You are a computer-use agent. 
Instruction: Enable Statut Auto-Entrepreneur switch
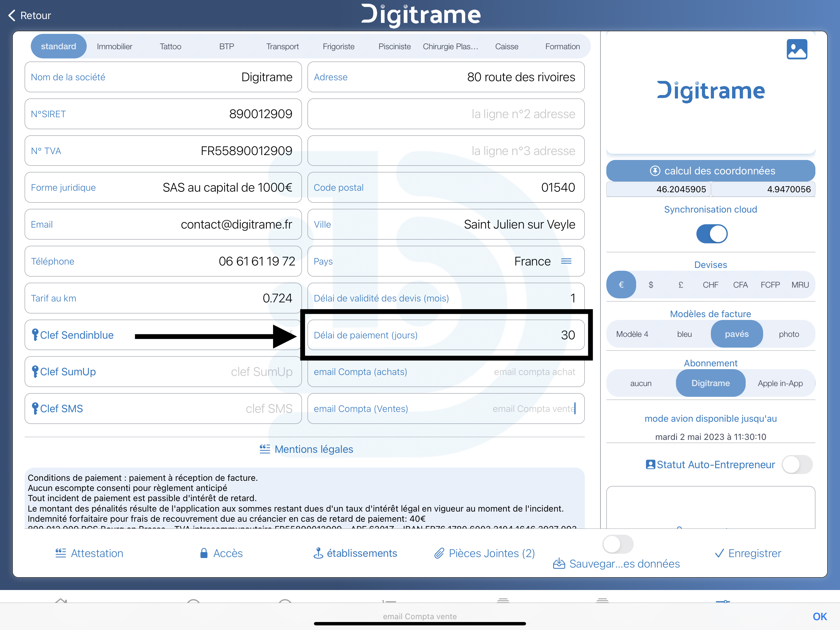tap(797, 464)
